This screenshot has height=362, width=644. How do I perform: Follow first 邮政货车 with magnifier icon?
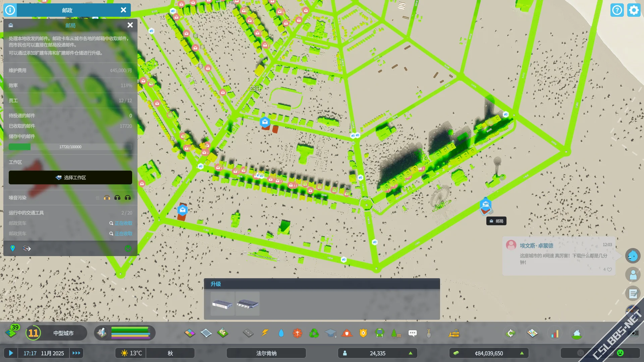(x=111, y=223)
